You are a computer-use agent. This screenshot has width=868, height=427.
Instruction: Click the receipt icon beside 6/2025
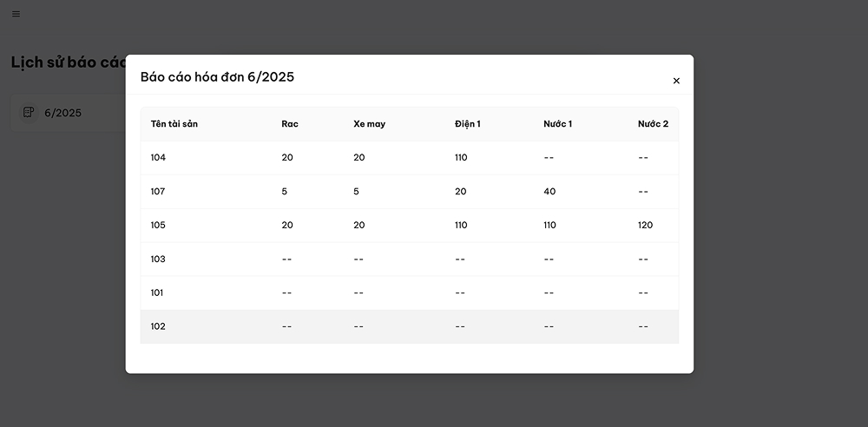click(29, 113)
